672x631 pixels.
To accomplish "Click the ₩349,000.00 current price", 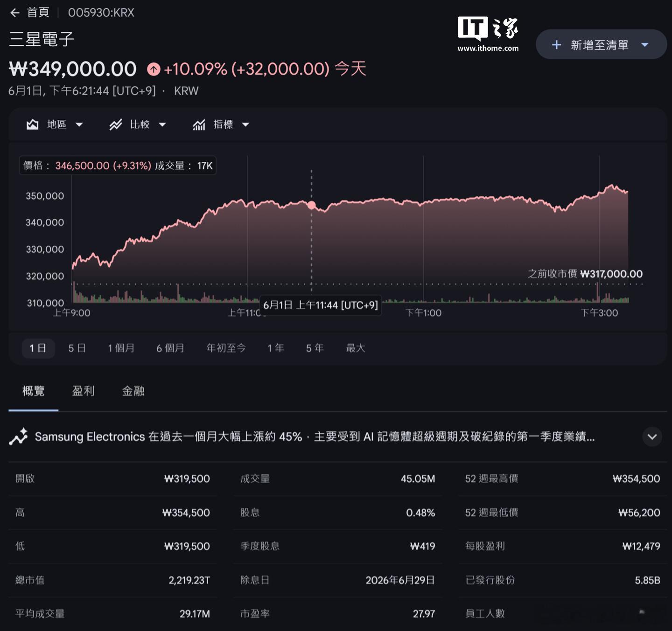I will click(x=73, y=69).
